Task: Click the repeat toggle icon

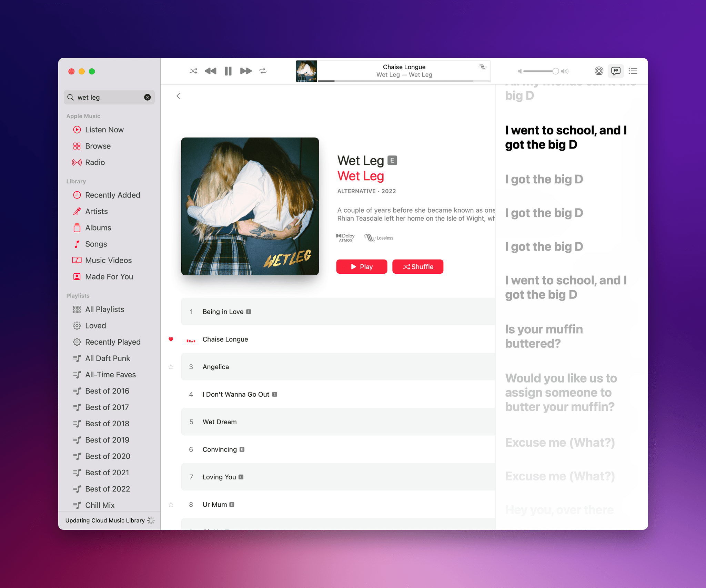Action: pyautogui.click(x=263, y=71)
